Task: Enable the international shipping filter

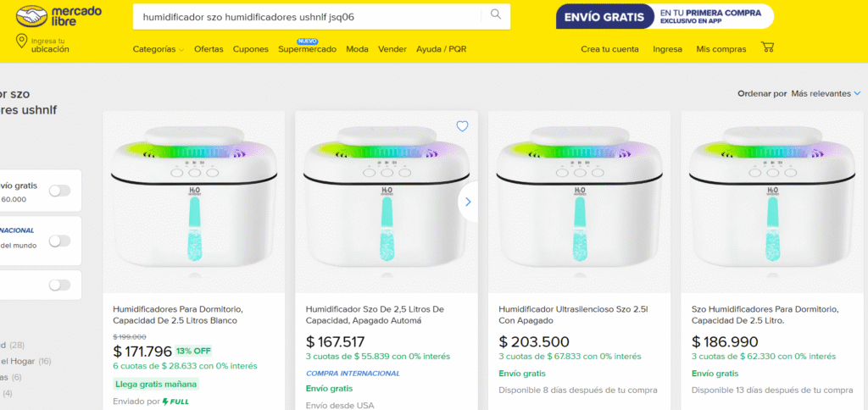Action: [59, 241]
